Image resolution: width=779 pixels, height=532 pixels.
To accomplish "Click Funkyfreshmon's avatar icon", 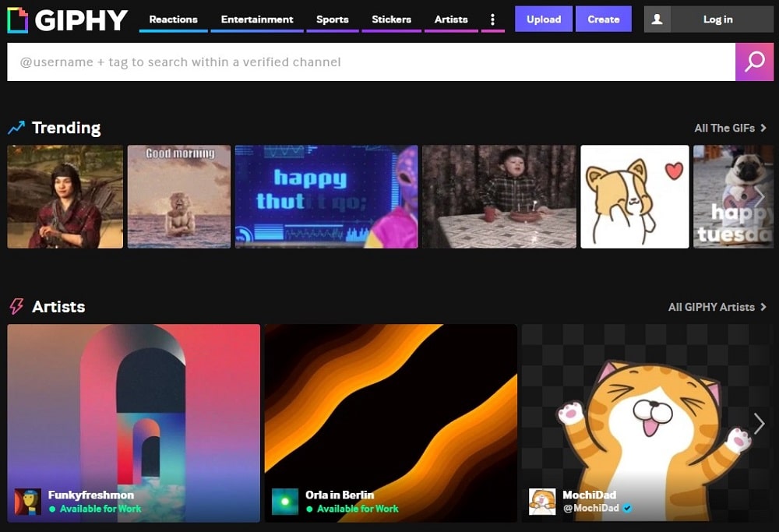I will pyautogui.click(x=28, y=501).
